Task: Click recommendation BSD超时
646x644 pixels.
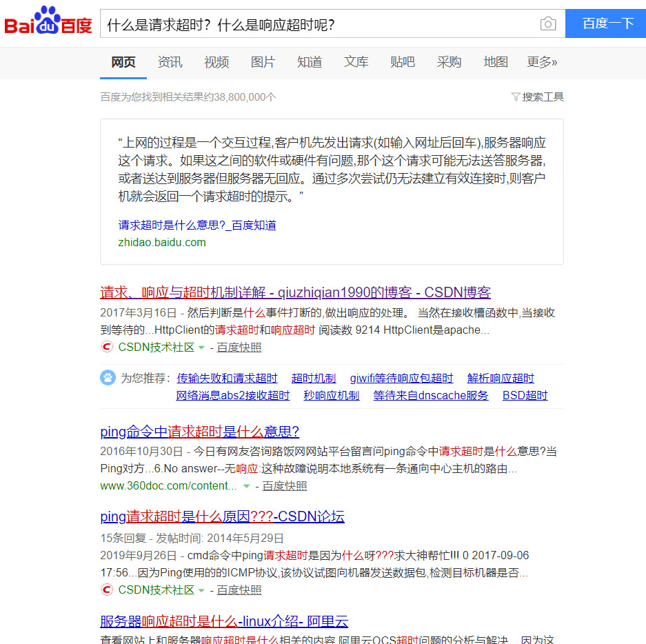Action: pos(525,395)
